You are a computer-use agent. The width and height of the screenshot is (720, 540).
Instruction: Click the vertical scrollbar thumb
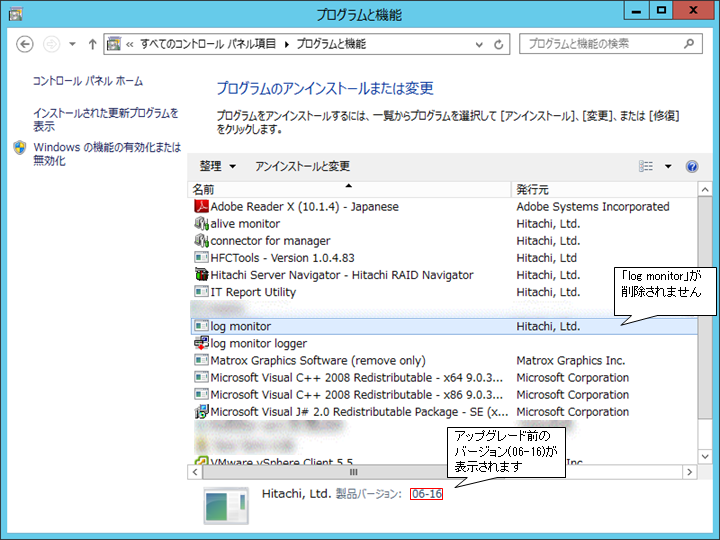pyautogui.click(x=705, y=307)
